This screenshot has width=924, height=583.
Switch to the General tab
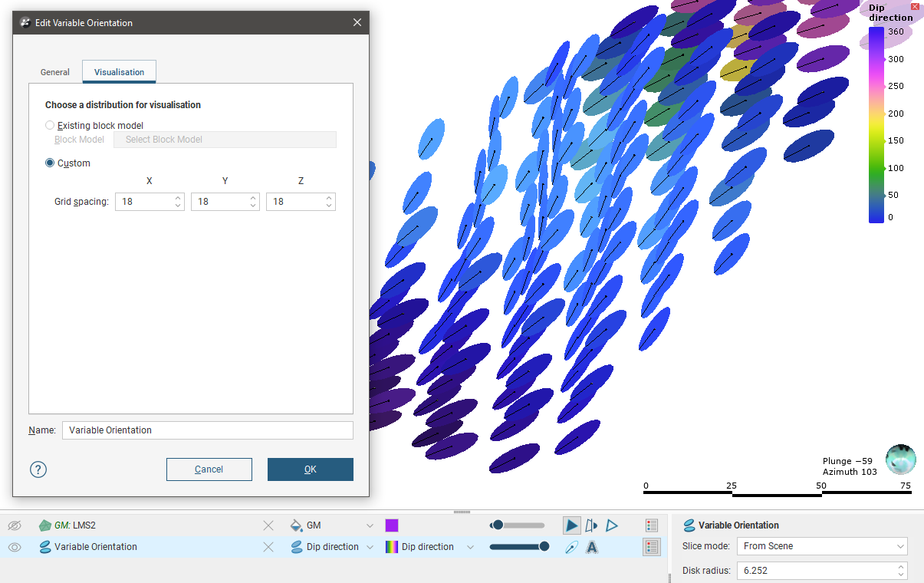(55, 72)
